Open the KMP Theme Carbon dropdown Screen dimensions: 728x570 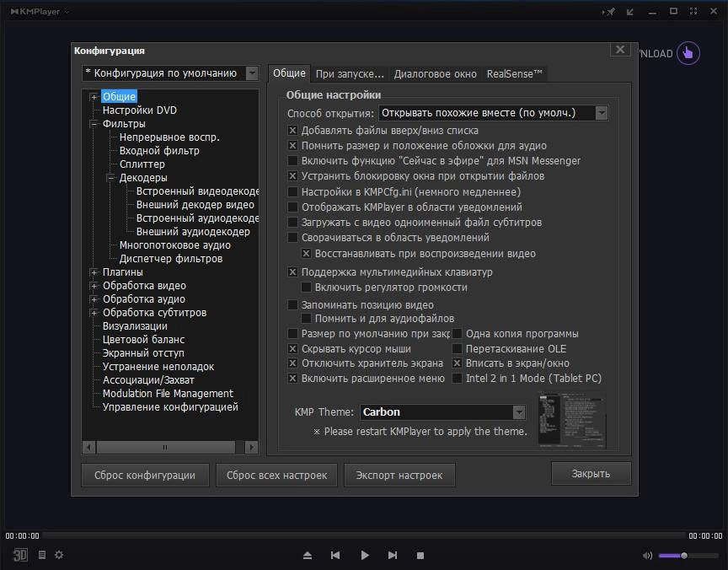coord(518,412)
